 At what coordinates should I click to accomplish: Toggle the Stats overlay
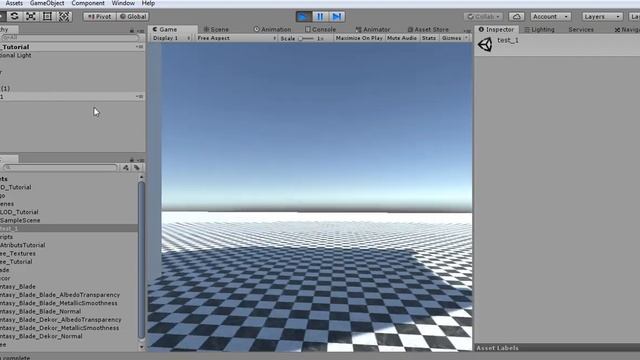click(x=429, y=38)
